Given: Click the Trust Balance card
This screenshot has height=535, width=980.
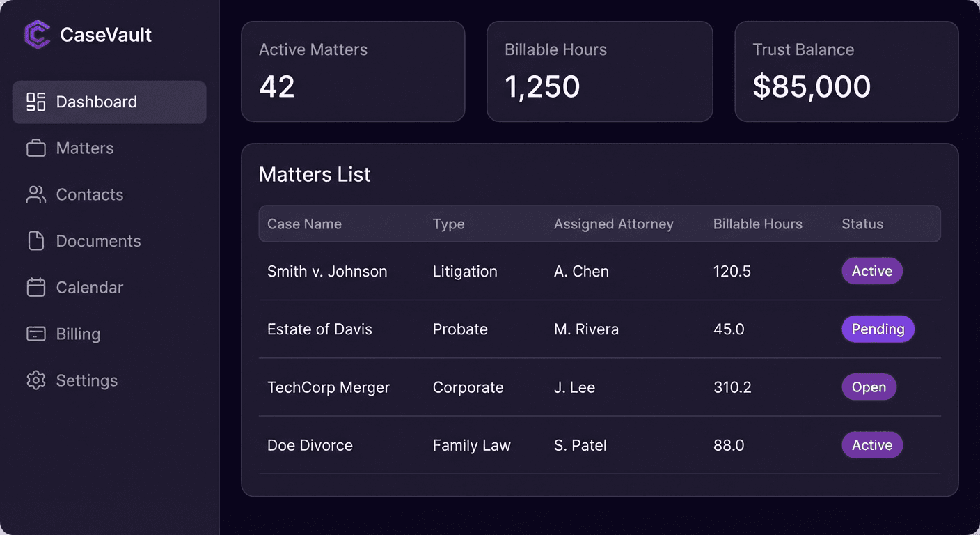Looking at the screenshot, I should click(x=846, y=70).
